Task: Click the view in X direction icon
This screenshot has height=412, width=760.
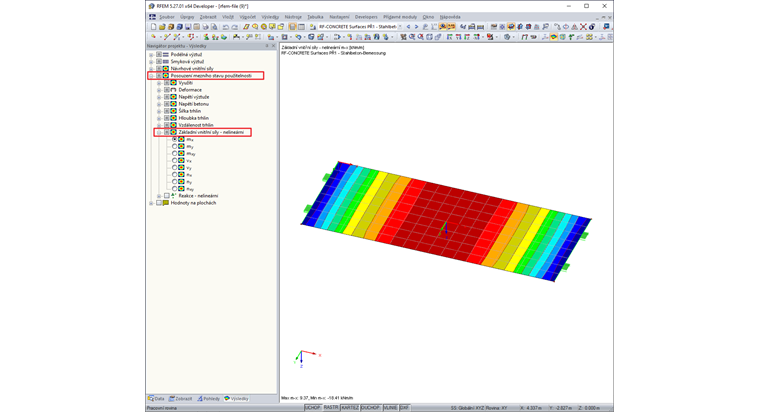Action: tap(450, 37)
